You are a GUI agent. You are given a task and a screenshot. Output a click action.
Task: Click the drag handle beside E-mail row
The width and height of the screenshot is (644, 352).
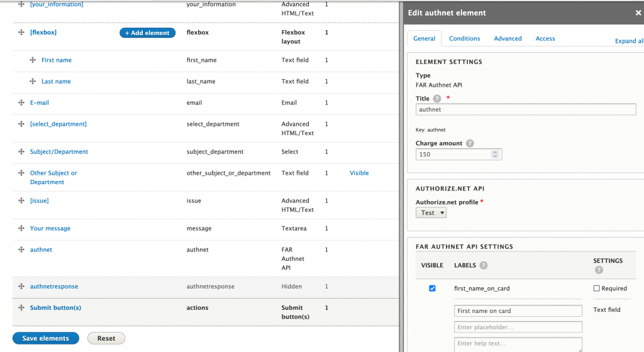pos(21,103)
